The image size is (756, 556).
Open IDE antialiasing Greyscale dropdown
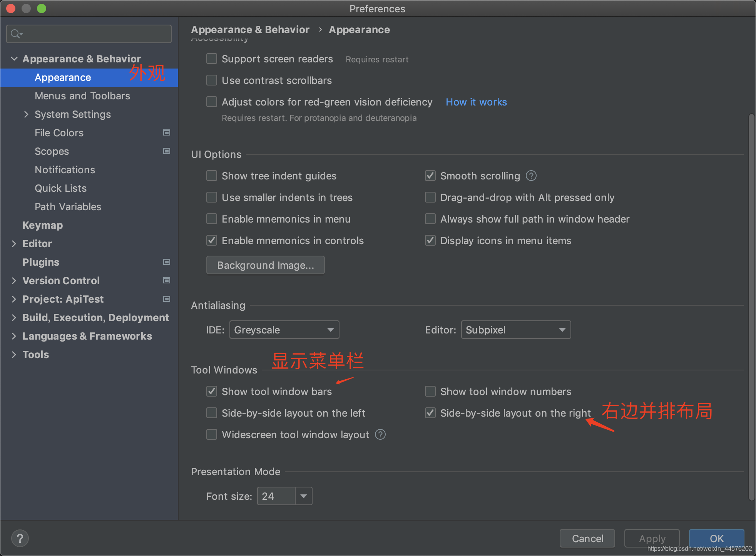point(284,330)
